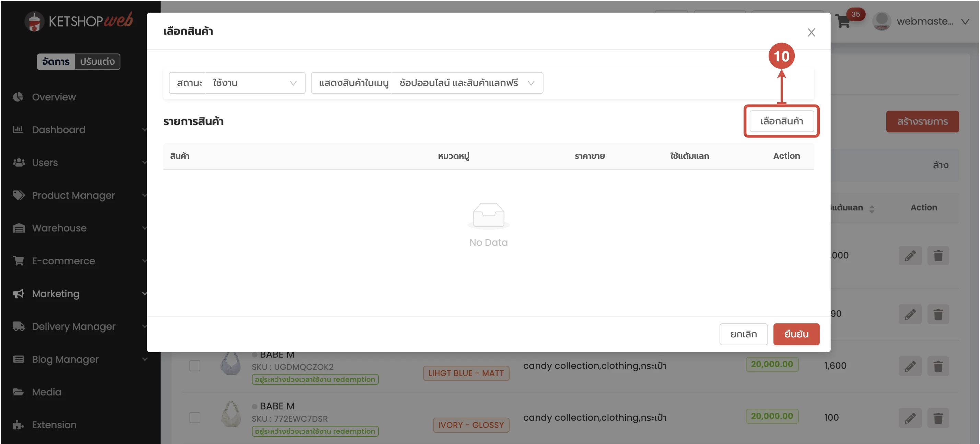980x444 pixels.
Task: Click the ยกเลิก cancel button
Action: click(x=743, y=334)
